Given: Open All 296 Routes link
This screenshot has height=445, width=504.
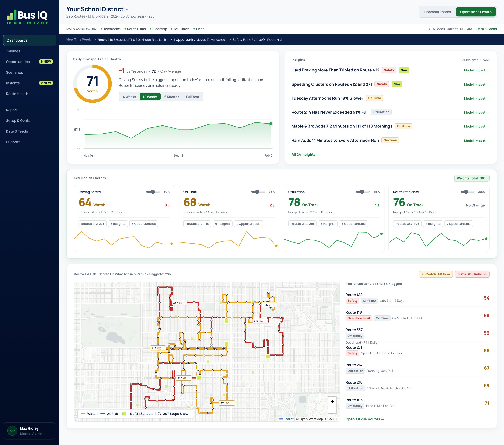Looking at the screenshot, I should point(365,419).
